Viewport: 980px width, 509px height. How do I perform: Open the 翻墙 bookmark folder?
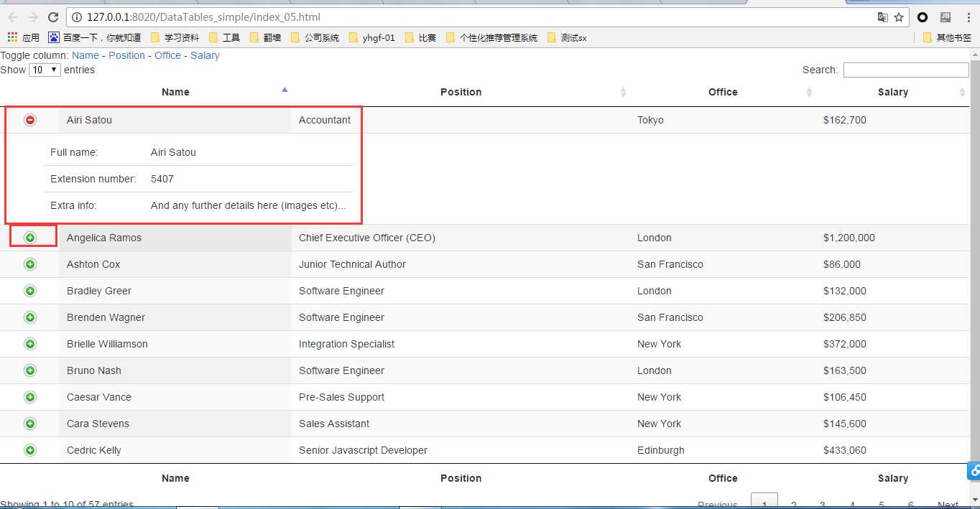(265, 37)
